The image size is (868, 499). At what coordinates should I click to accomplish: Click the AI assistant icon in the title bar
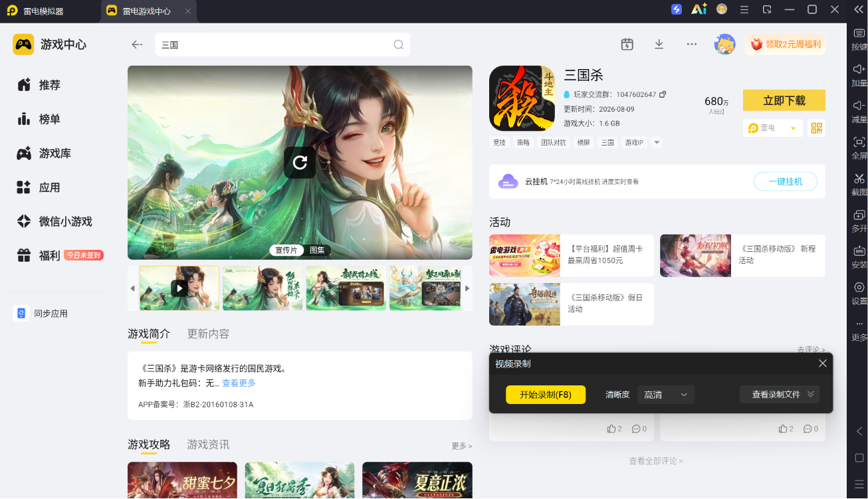[699, 9]
